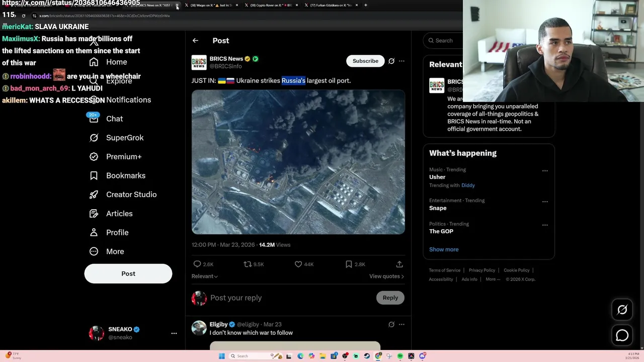Open View quotes link
The height and width of the screenshot is (362, 644).
click(x=386, y=276)
